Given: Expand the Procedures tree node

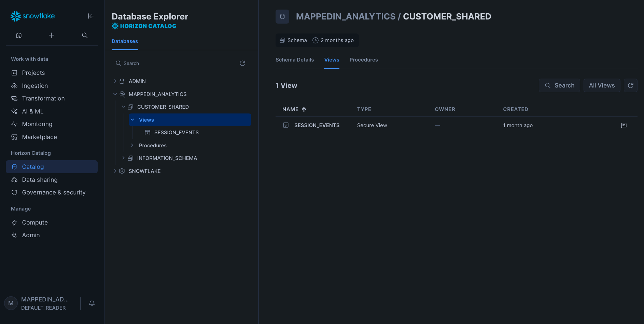Looking at the screenshot, I should (x=132, y=146).
